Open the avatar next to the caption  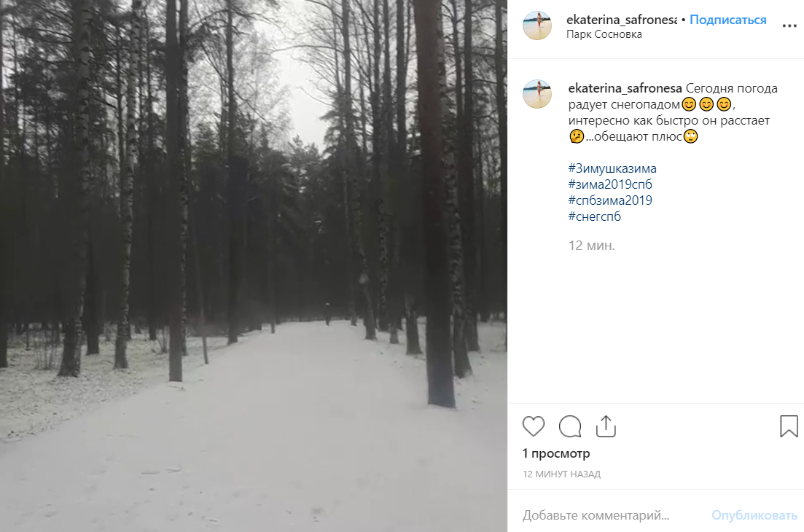click(x=537, y=94)
